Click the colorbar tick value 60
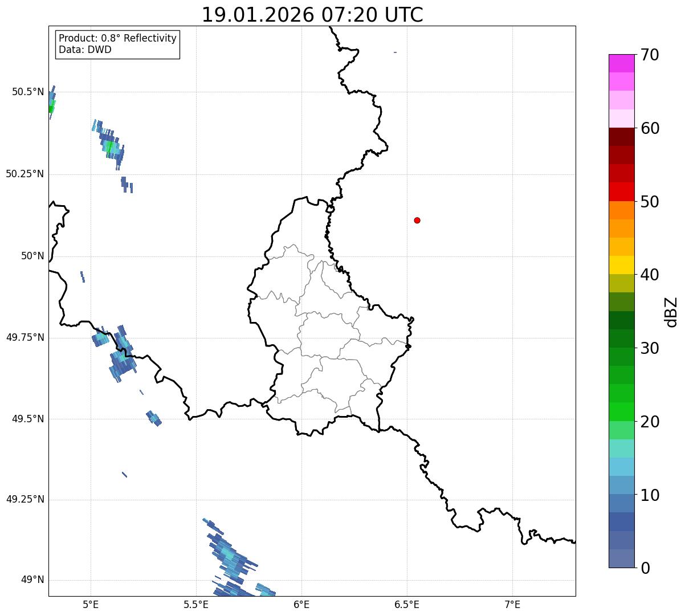The width and height of the screenshot is (685, 616). [x=650, y=128]
